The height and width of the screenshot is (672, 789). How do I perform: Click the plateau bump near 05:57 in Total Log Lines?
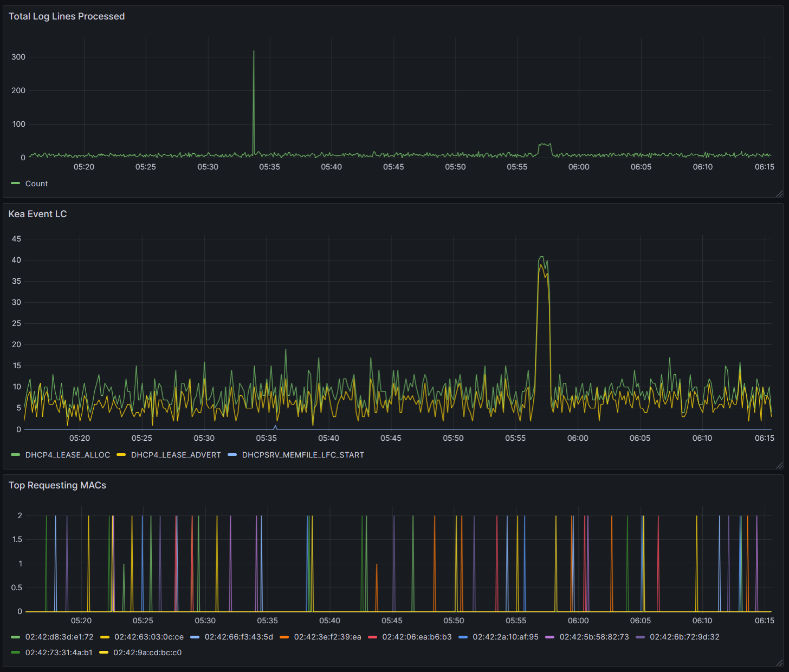(545, 145)
